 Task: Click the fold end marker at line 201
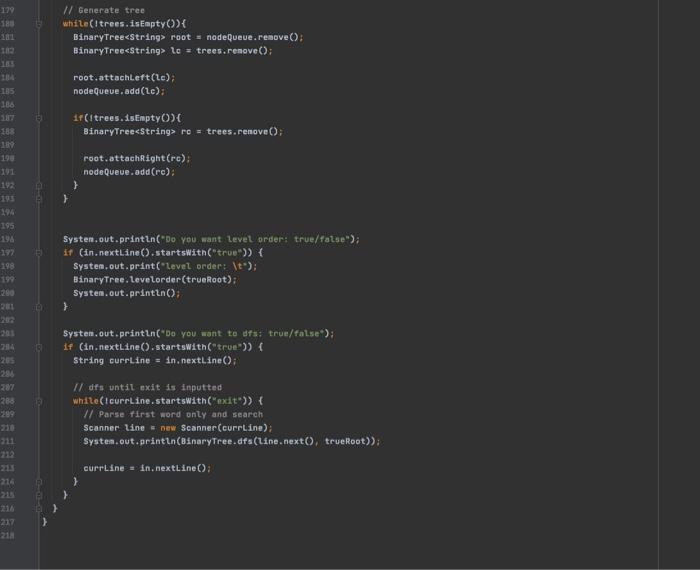point(39,307)
